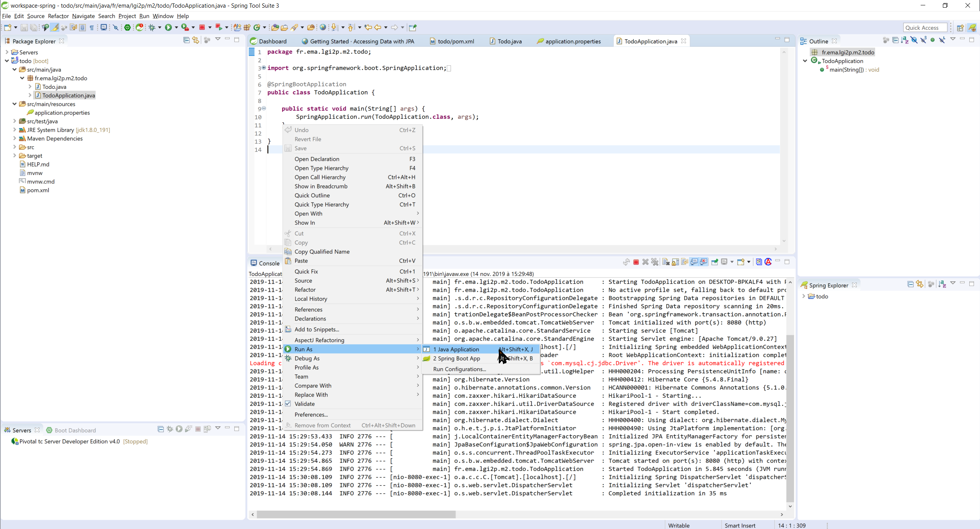This screenshot has width=980, height=529.
Task: Switch to the application.properties editor tab
Action: (x=569, y=41)
